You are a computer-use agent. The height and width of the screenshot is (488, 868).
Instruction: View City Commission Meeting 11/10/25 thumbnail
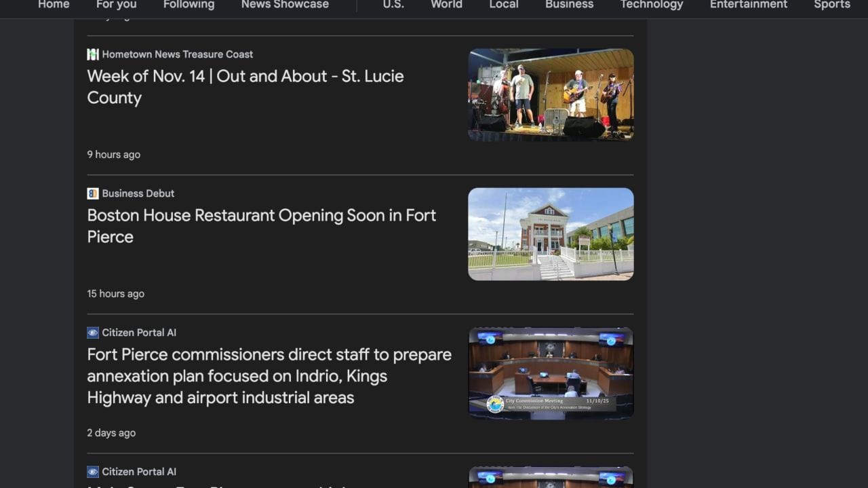[551, 373]
